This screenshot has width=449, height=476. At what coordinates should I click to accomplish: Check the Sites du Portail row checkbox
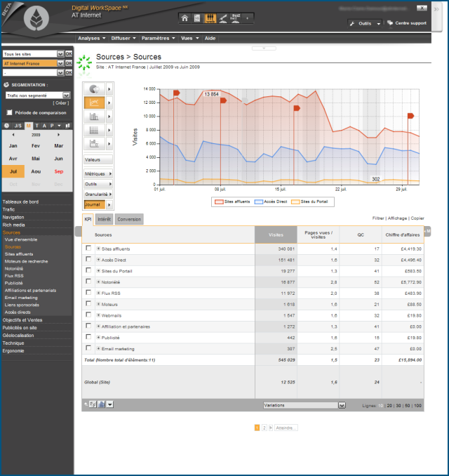(x=88, y=270)
